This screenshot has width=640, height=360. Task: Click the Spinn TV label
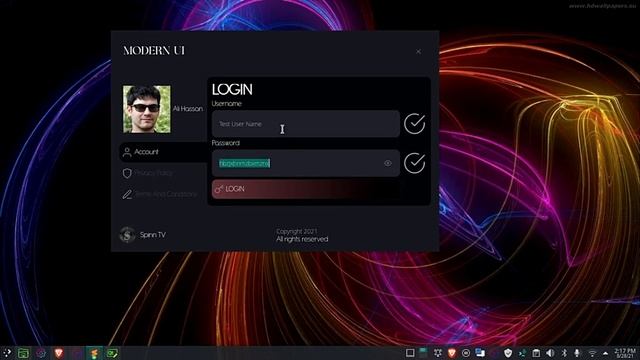(153, 235)
